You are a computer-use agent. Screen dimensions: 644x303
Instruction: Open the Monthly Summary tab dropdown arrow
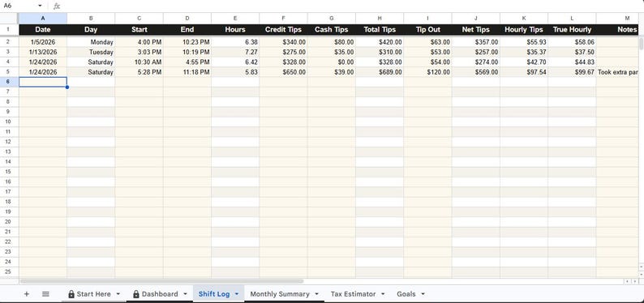pos(316,294)
